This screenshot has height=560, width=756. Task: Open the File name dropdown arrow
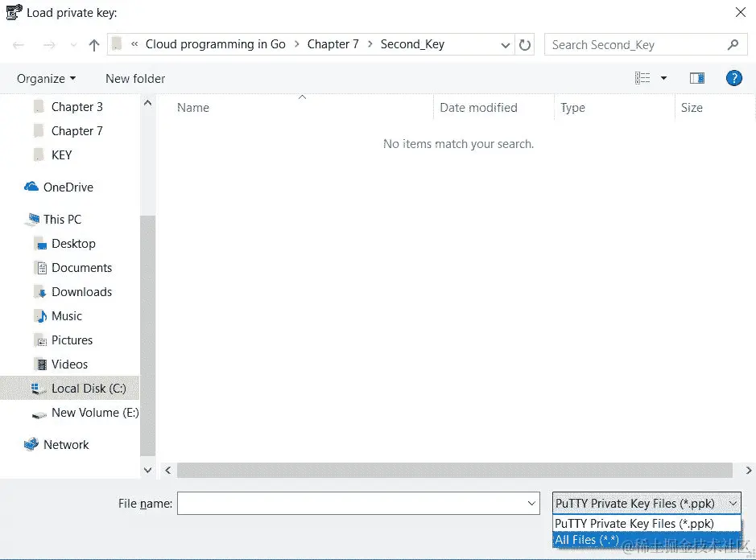pyautogui.click(x=531, y=503)
